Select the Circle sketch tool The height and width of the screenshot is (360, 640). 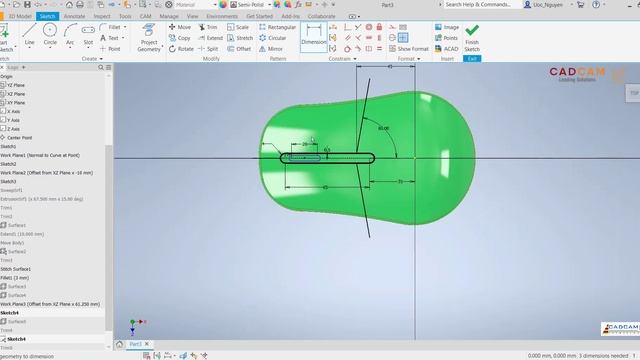click(50, 34)
